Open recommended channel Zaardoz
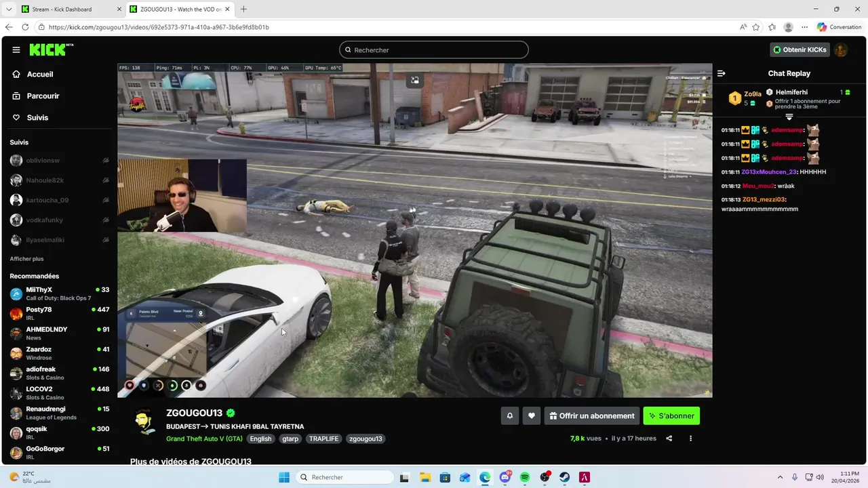The height and width of the screenshot is (488, 868). [60, 353]
